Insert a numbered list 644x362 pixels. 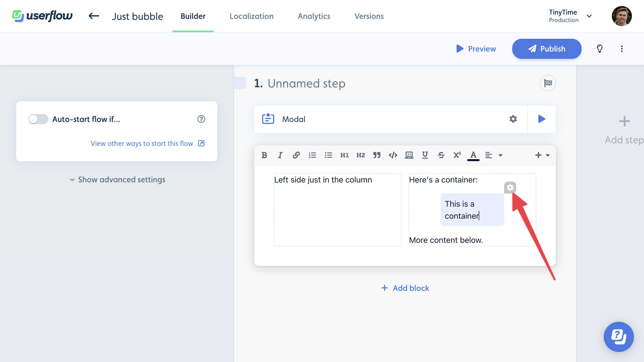(312, 155)
